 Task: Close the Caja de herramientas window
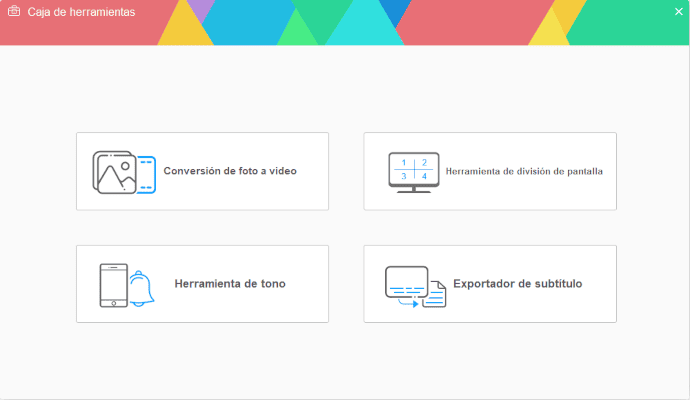click(679, 12)
